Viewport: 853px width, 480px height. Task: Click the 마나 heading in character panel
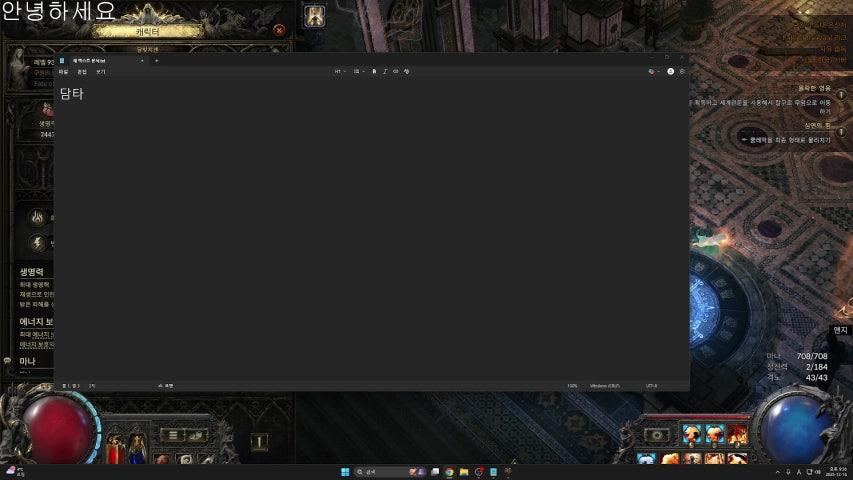[x=27, y=361]
